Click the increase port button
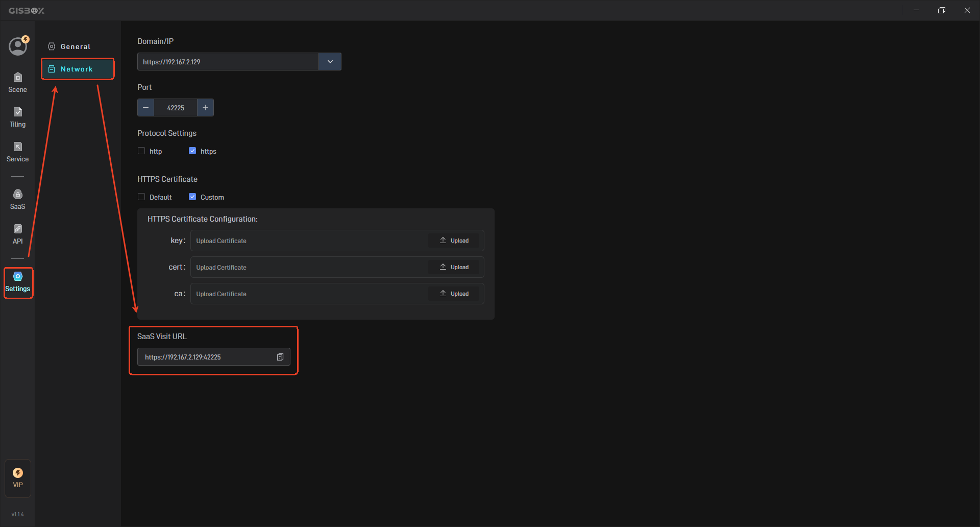The height and width of the screenshot is (527, 980). click(205, 107)
